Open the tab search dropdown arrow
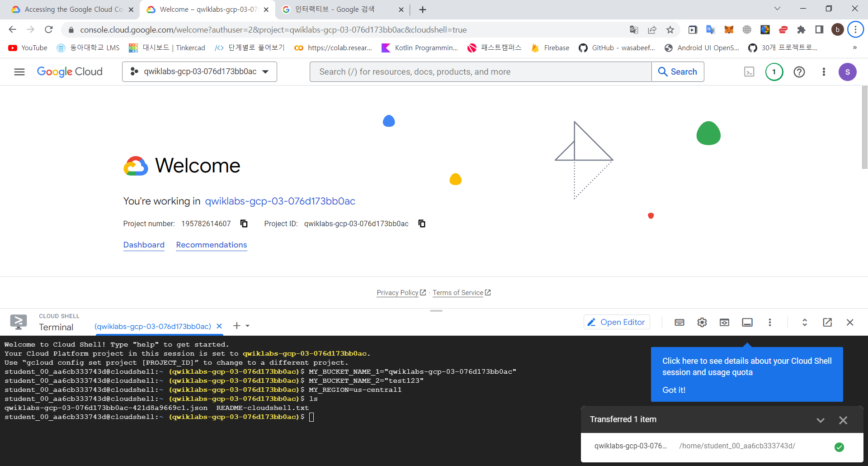Screen dimensions: 868x466 pos(777,9)
